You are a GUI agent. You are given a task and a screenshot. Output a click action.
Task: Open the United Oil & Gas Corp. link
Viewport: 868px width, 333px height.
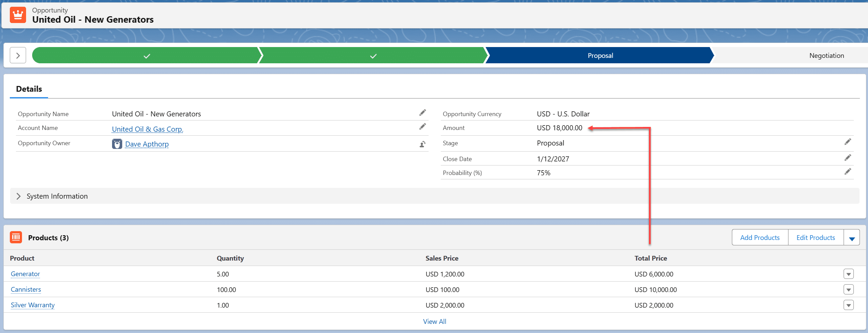147,129
